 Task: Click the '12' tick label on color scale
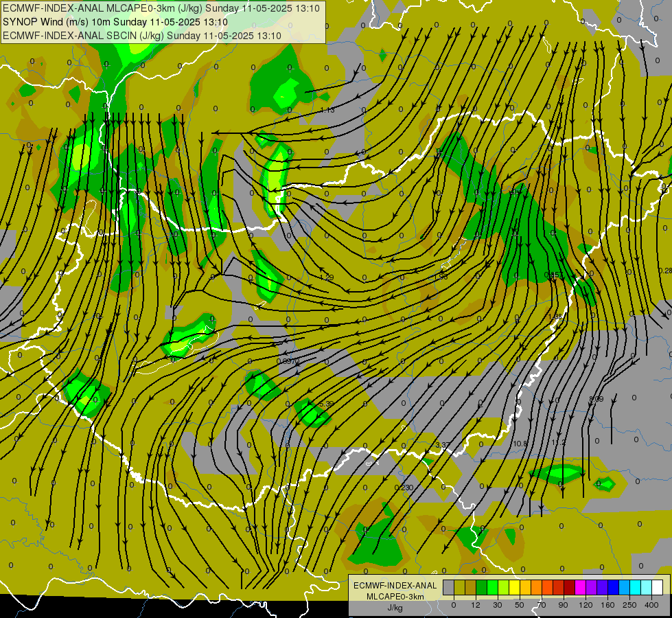(x=476, y=605)
